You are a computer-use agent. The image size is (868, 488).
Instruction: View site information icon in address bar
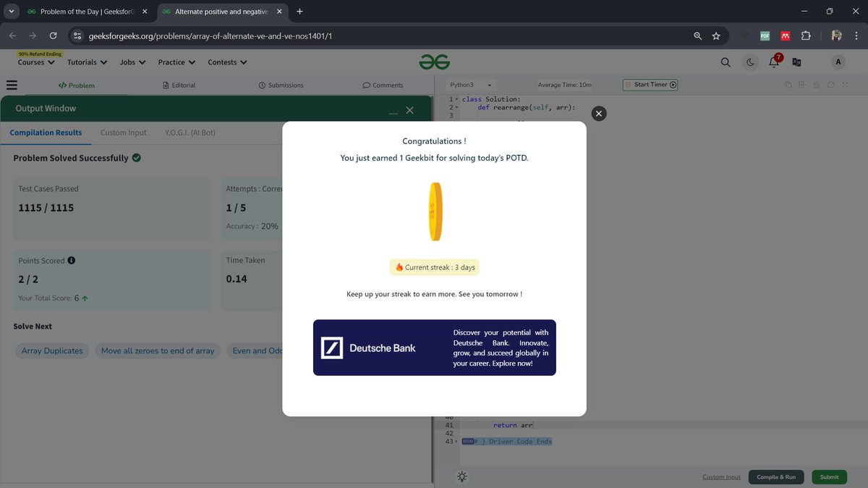coord(77,35)
